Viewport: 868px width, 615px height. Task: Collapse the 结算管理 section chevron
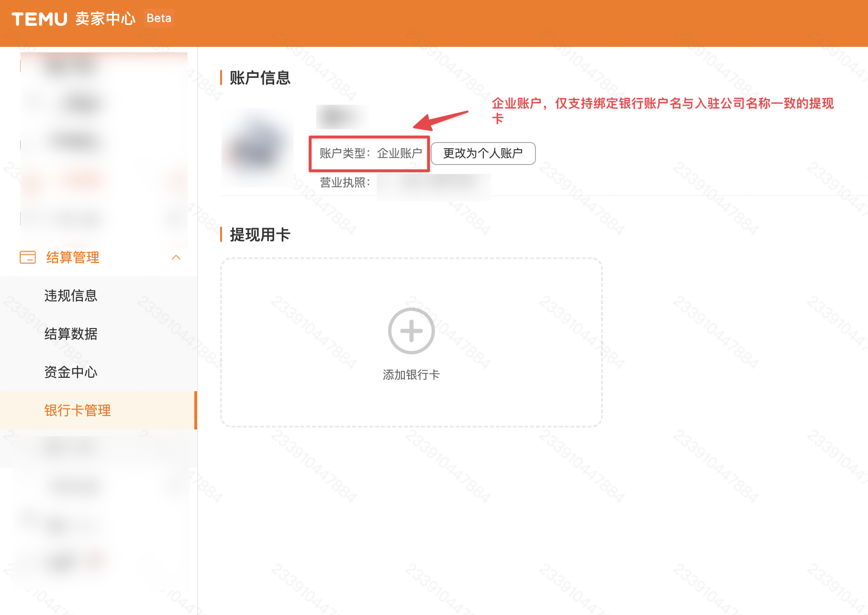point(177,258)
